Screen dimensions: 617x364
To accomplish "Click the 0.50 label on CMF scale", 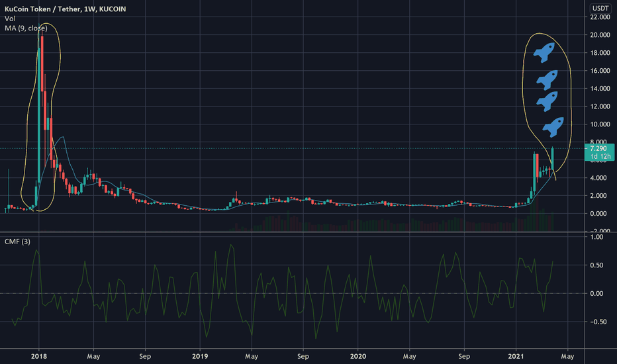I will pos(597,265).
